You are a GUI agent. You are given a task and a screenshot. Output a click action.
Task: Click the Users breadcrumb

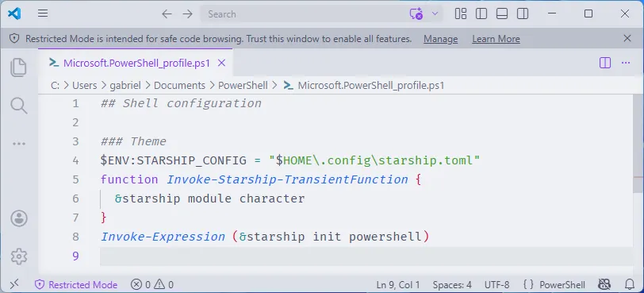pyautogui.click(x=85, y=86)
